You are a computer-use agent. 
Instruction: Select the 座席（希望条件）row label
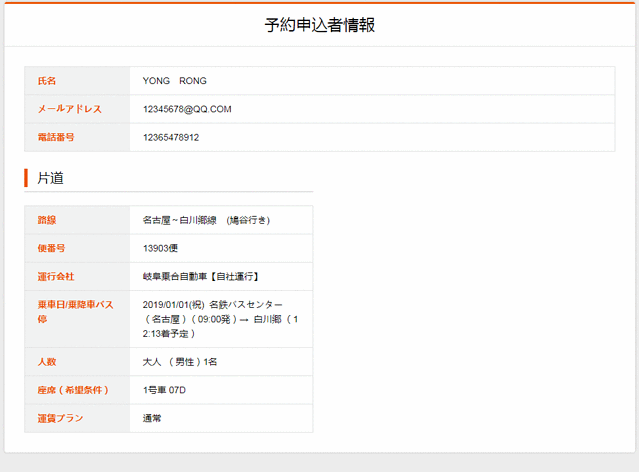tap(73, 390)
